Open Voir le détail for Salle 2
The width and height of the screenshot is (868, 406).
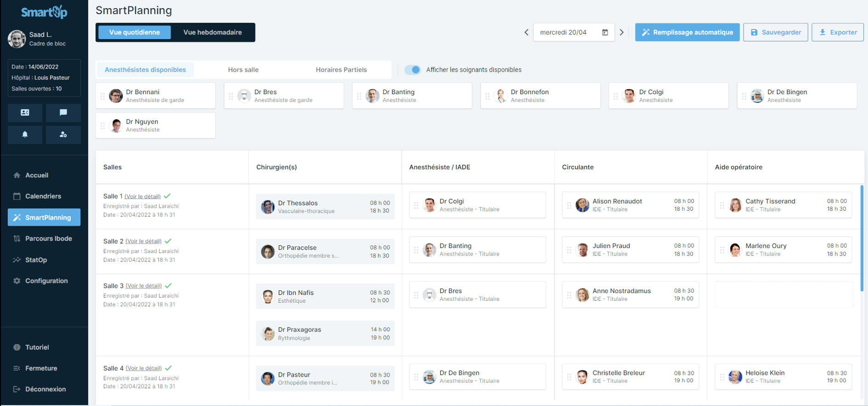coord(144,241)
